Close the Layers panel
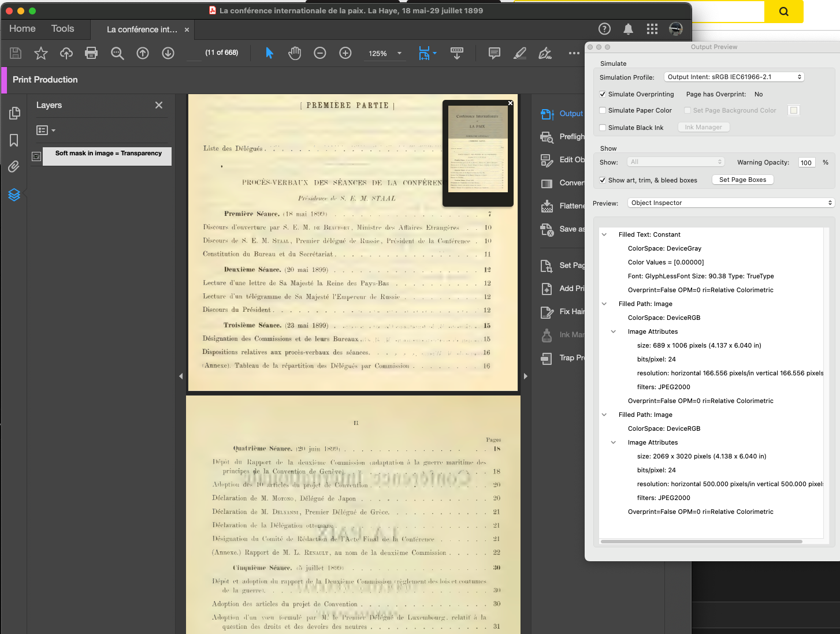This screenshot has height=634, width=840. point(159,105)
